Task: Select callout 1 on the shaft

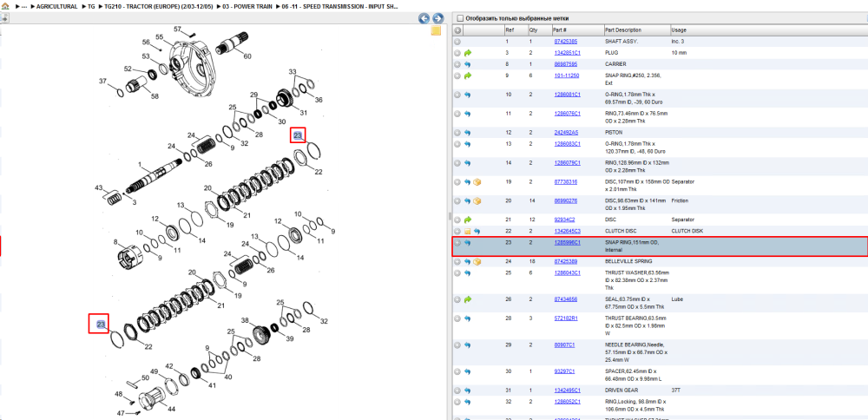Action: coord(140,164)
